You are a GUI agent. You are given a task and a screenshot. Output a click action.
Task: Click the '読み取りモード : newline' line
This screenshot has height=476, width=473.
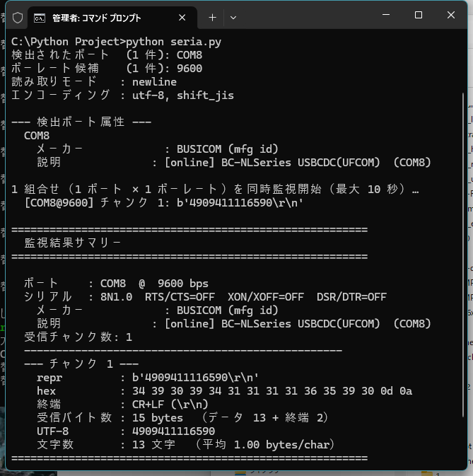click(x=94, y=82)
